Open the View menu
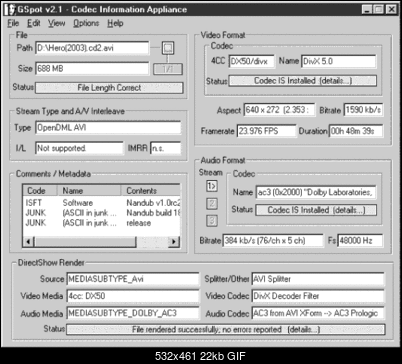The width and height of the screenshot is (402, 364). pos(56,23)
